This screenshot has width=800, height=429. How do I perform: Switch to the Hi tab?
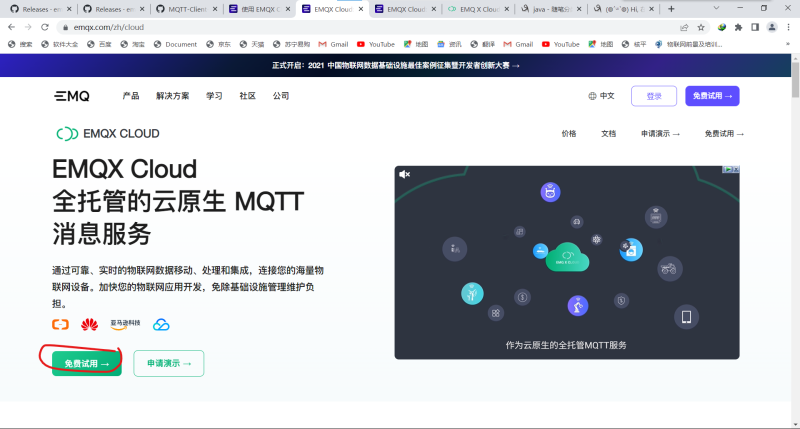pos(623,9)
